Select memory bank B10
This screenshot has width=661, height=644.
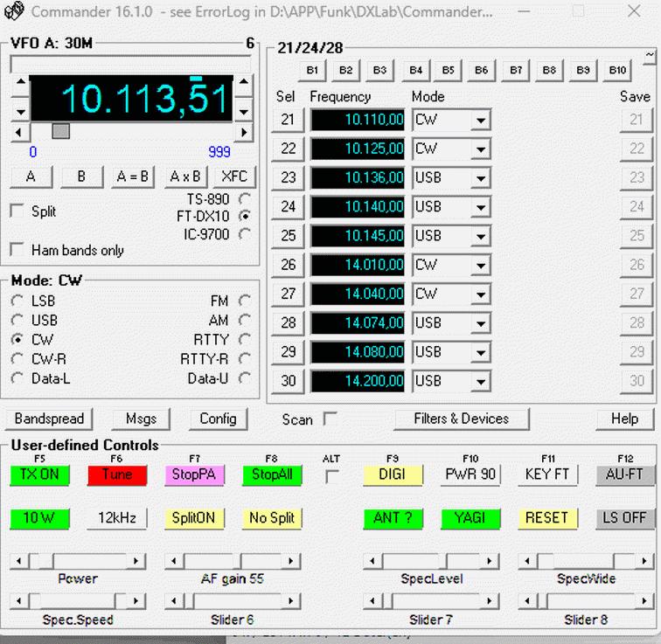point(617,70)
